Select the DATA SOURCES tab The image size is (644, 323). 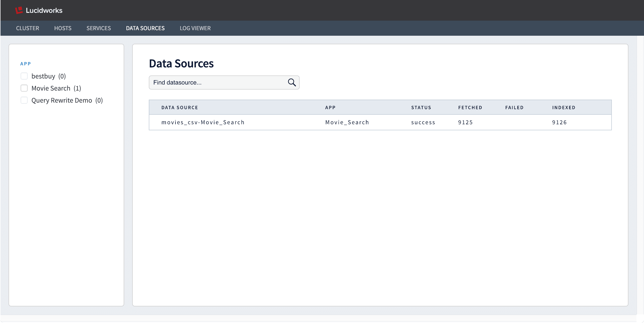[145, 28]
